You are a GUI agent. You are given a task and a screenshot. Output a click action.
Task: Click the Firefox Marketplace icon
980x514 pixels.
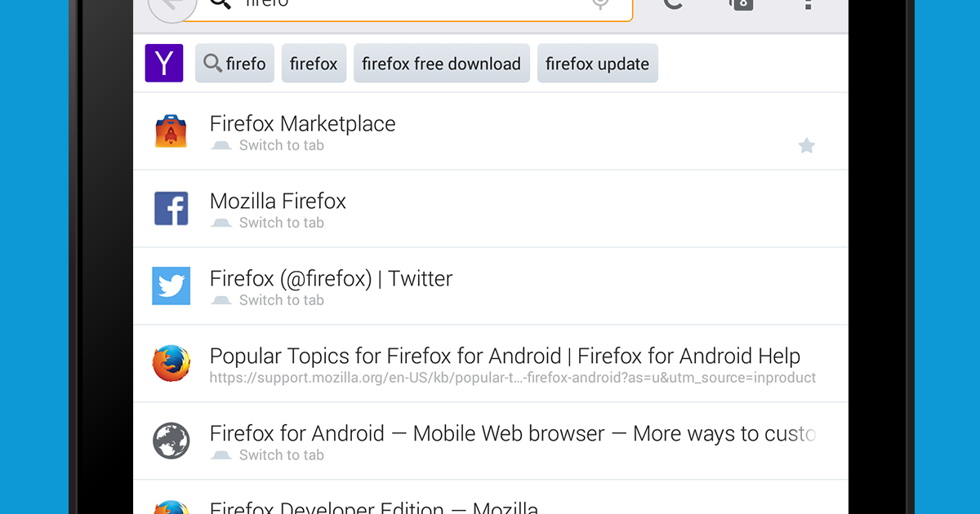pyautogui.click(x=171, y=131)
